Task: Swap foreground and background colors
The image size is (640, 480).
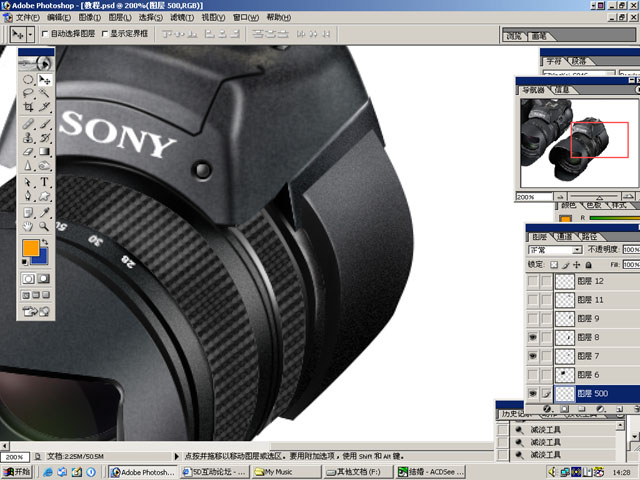Action: point(45,242)
